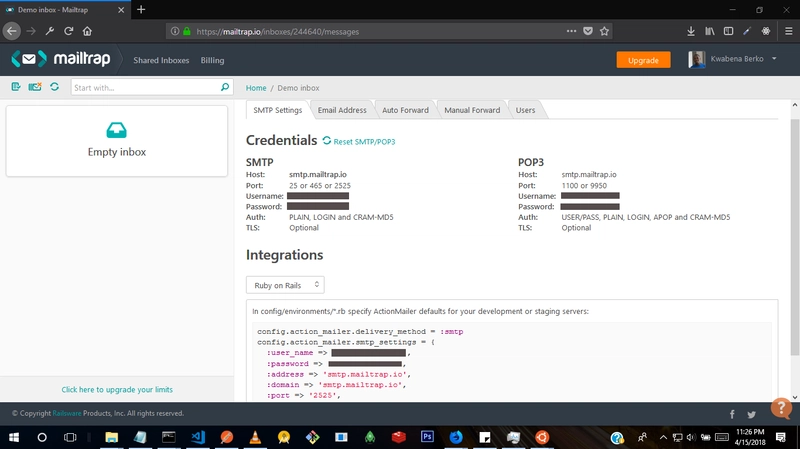Viewport: 800px width, 449px height.
Task: Click 'Click here to upgrade your limits' link
Action: (x=117, y=389)
